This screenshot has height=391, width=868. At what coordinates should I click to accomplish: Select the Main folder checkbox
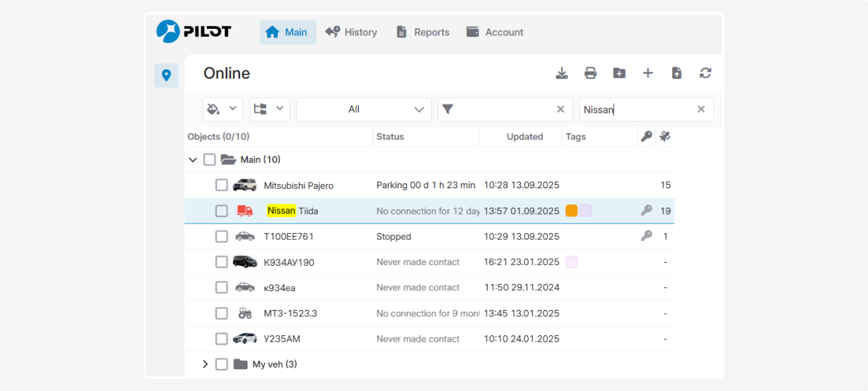(210, 159)
